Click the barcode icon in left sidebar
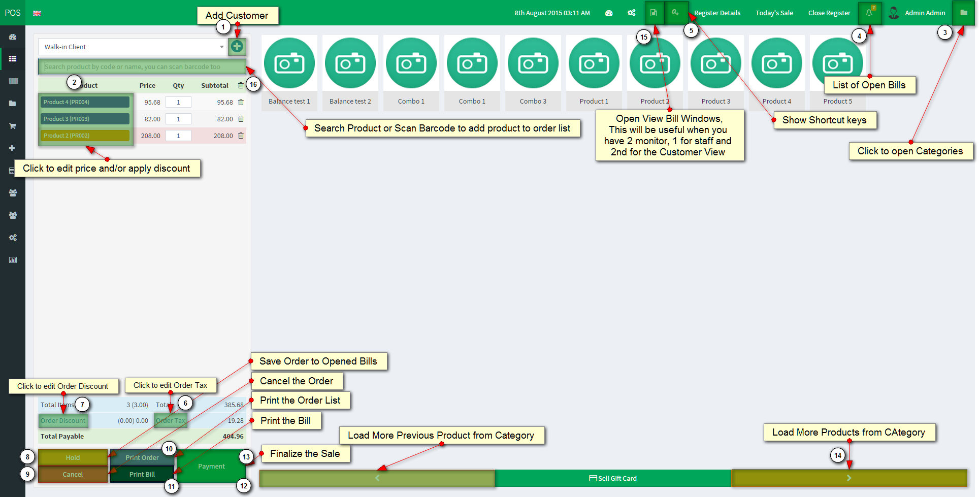980x497 pixels. coord(13,81)
